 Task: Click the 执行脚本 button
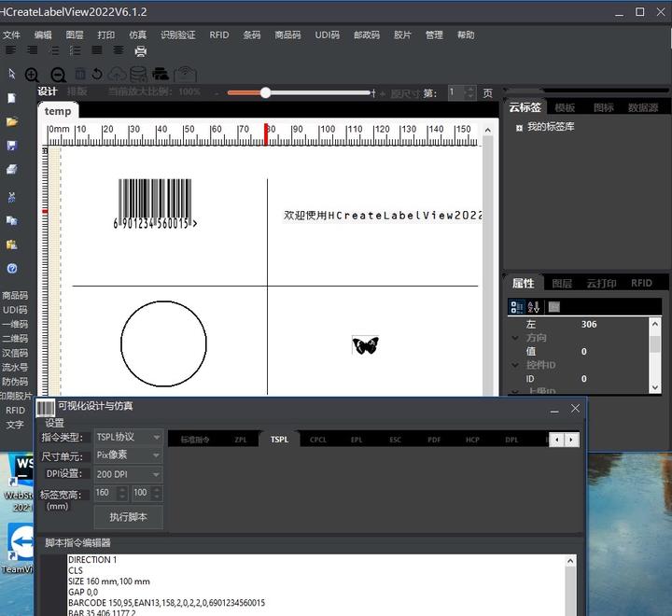point(128,516)
